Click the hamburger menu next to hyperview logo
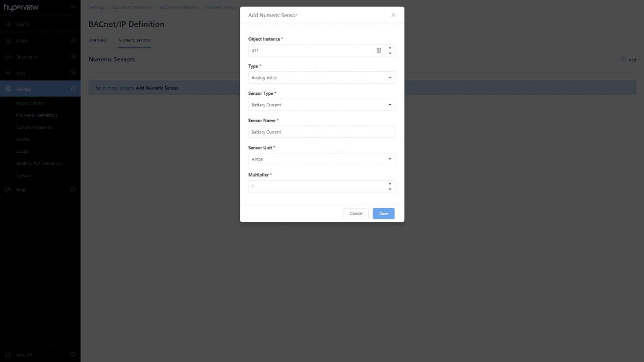 pos(72,8)
